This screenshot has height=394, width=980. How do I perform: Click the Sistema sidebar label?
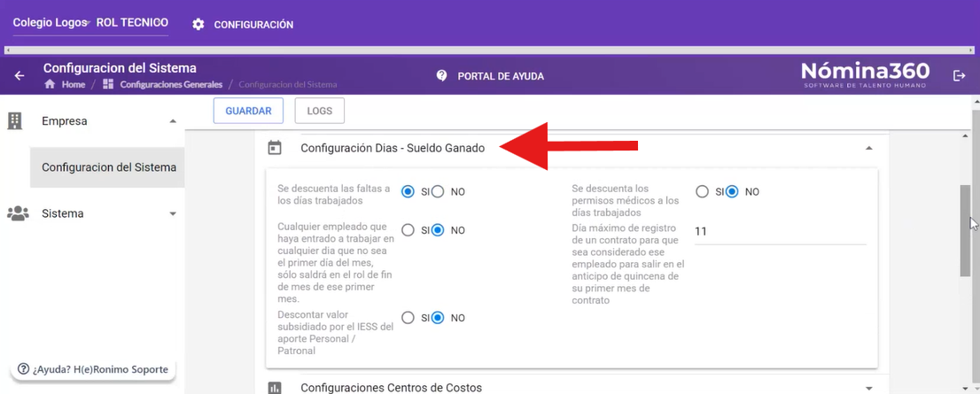63,213
